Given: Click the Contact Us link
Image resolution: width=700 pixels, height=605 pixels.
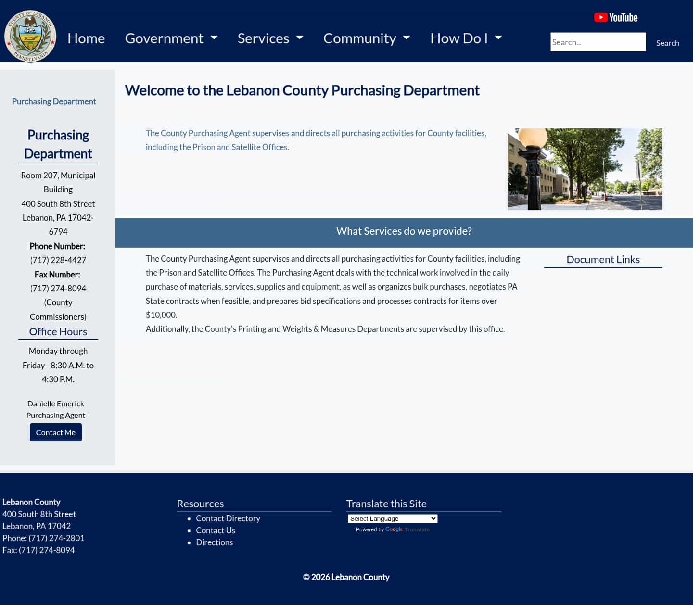Looking at the screenshot, I should pyautogui.click(x=216, y=530).
